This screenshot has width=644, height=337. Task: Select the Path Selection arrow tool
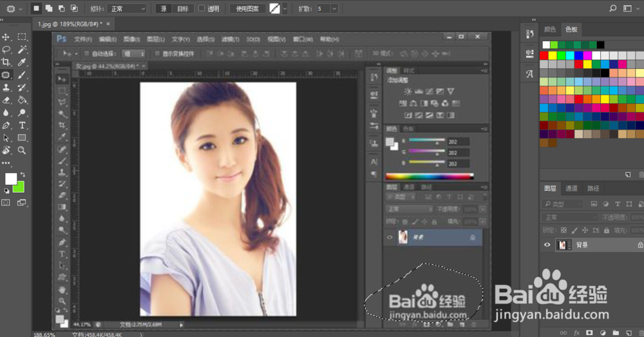[6, 138]
